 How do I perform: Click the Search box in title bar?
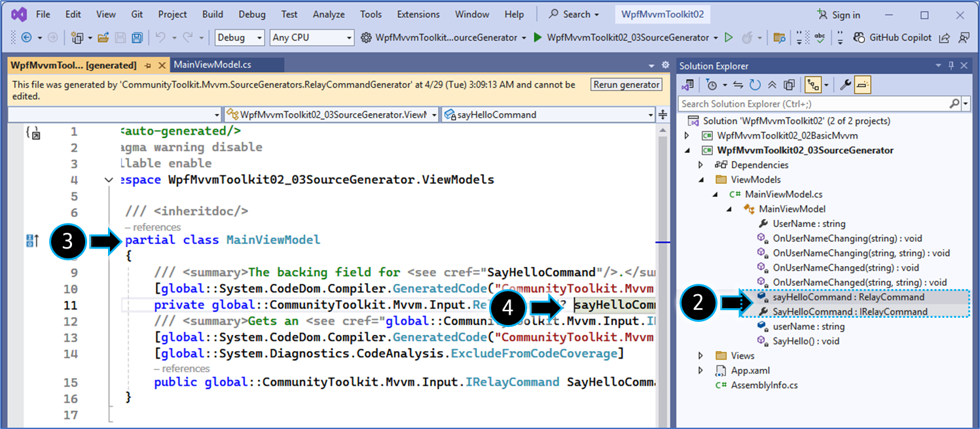point(575,14)
